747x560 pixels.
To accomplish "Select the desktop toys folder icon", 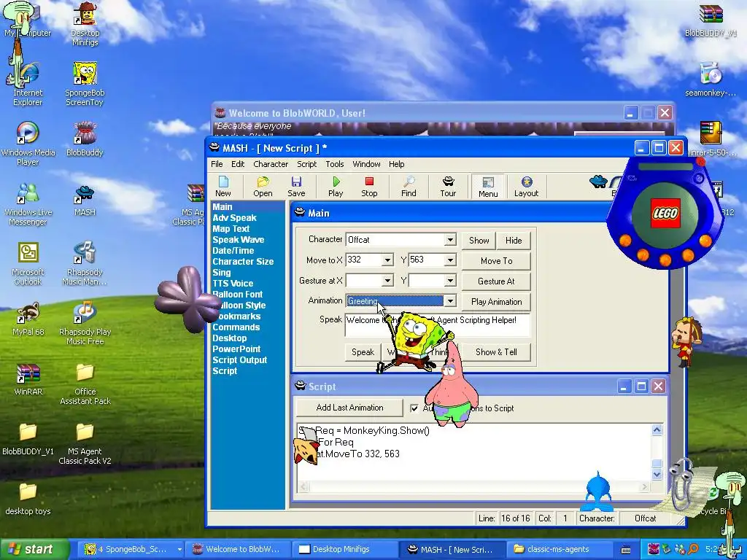I will [x=28, y=499].
